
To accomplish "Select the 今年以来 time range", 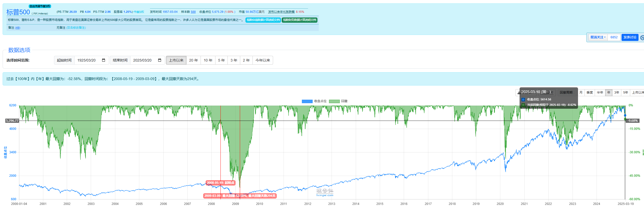I will tap(263, 60).
